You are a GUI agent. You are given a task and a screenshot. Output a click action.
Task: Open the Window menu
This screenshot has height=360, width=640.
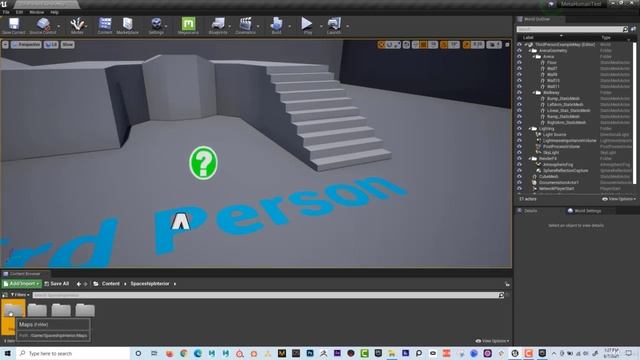point(37,12)
